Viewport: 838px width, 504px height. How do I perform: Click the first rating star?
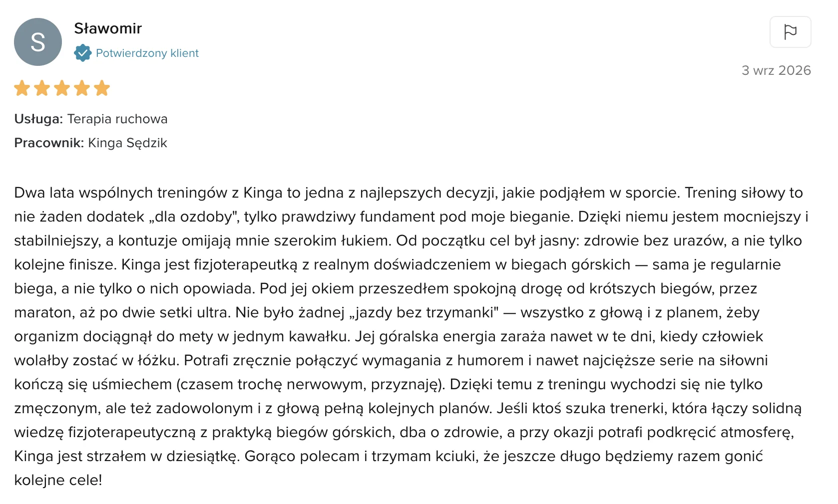pyautogui.click(x=22, y=88)
